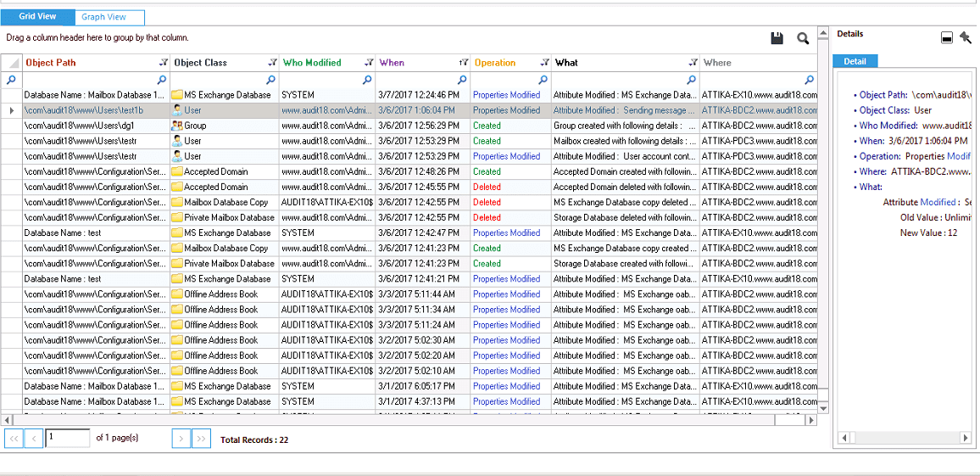Image resolution: width=980 pixels, height=476 pixels.
Task: Click the user icon in test1b row
Action: 177,110
